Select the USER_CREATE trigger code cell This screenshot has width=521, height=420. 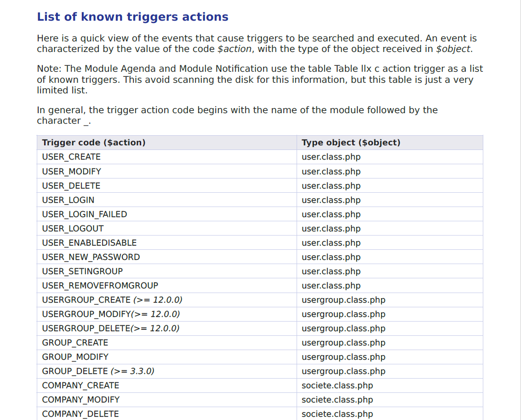pos(167,157)
